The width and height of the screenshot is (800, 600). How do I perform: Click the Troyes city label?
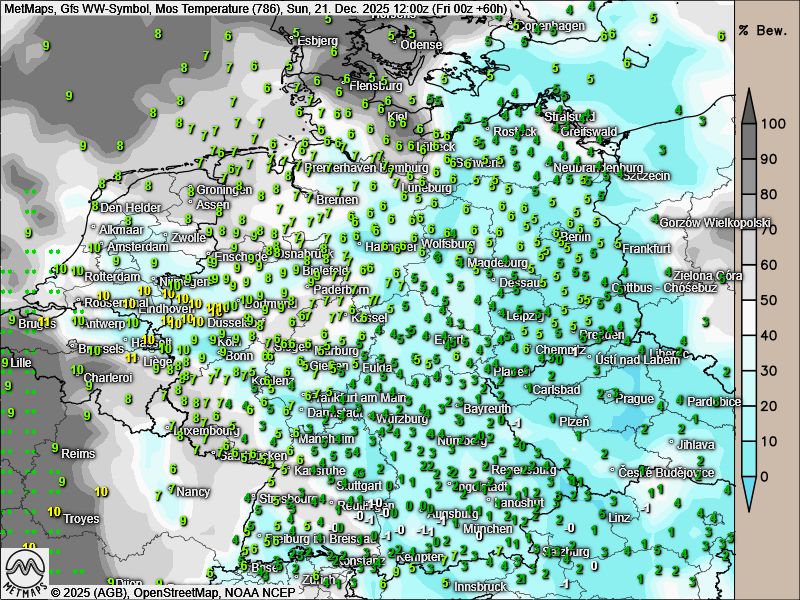[x=81, y=519]
